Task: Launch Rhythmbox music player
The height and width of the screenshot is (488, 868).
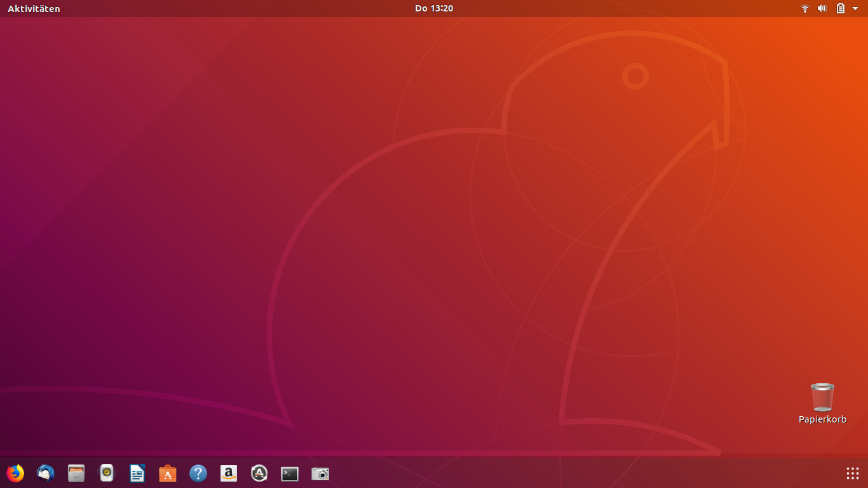Action: click(x=107, y=473)
